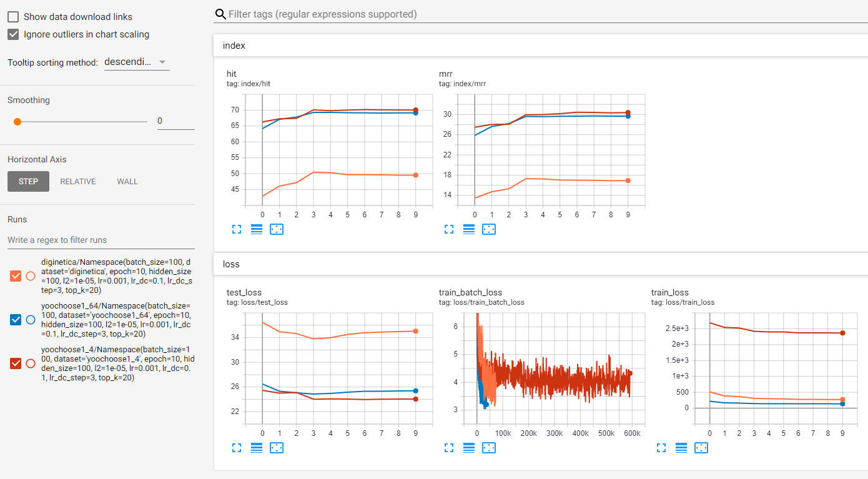This screenshot has height=479, width=868.
Task: Open the Tooltip sorting method dropdown
Action: tap(137, 62)
